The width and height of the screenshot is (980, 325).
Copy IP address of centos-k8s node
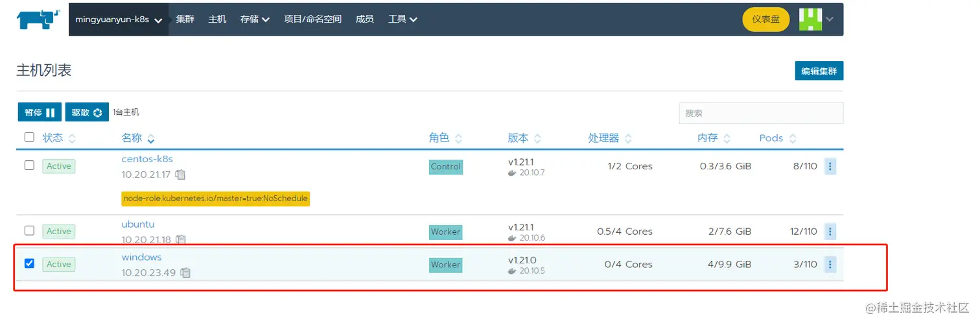[181, 175]
